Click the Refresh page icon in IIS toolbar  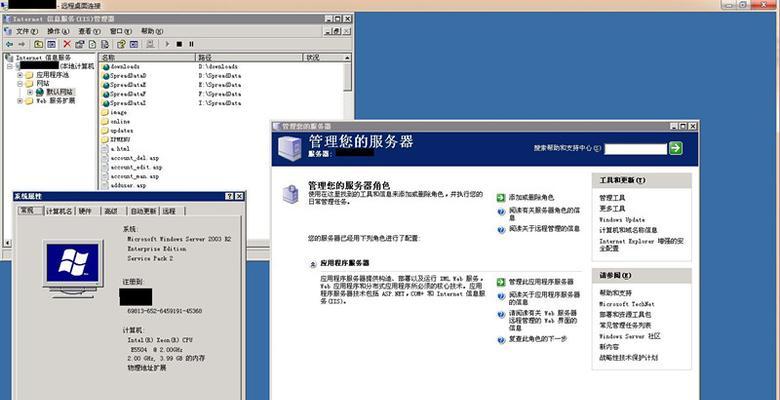click(92, 44)
